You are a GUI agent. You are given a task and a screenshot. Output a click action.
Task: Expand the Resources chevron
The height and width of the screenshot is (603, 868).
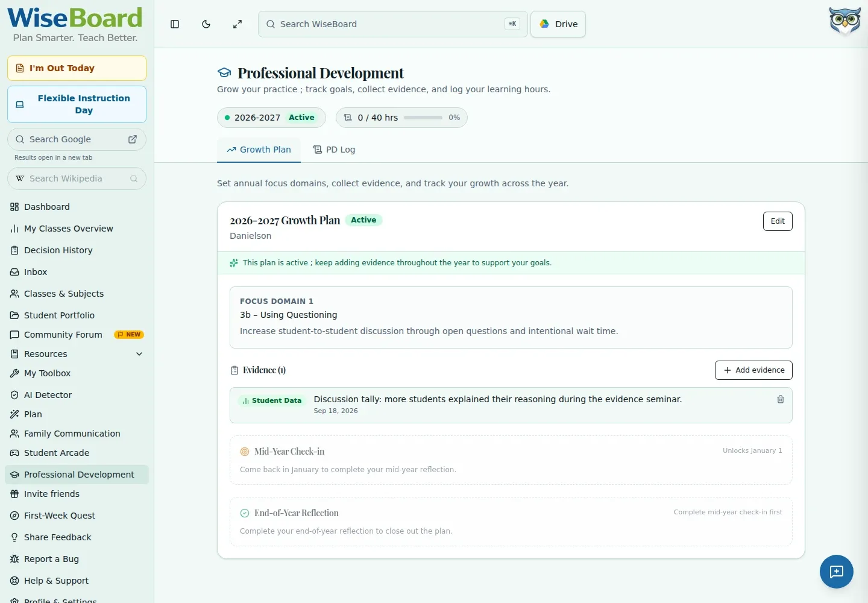[x=139, y=354]
